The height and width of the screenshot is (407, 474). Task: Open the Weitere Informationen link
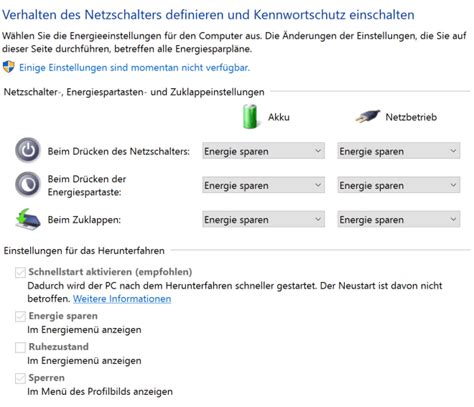point(122,299)
